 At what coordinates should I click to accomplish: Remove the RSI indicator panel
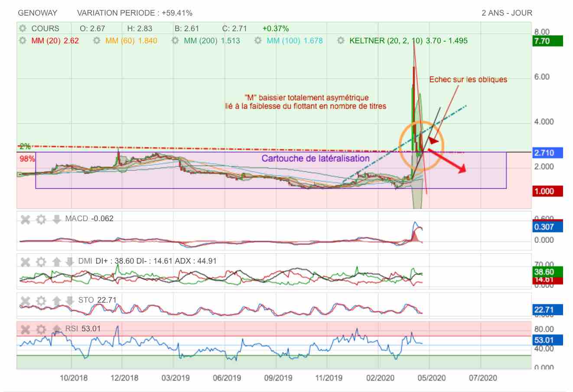point(26,330)
